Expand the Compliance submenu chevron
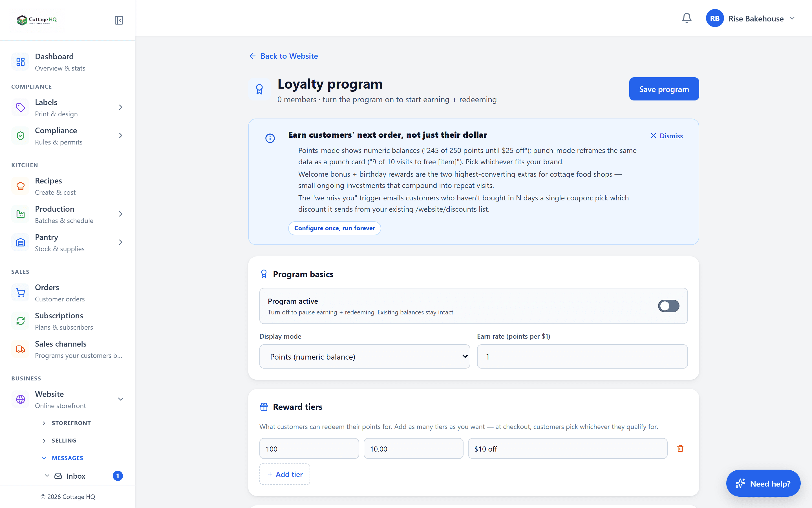 point(120,136)
